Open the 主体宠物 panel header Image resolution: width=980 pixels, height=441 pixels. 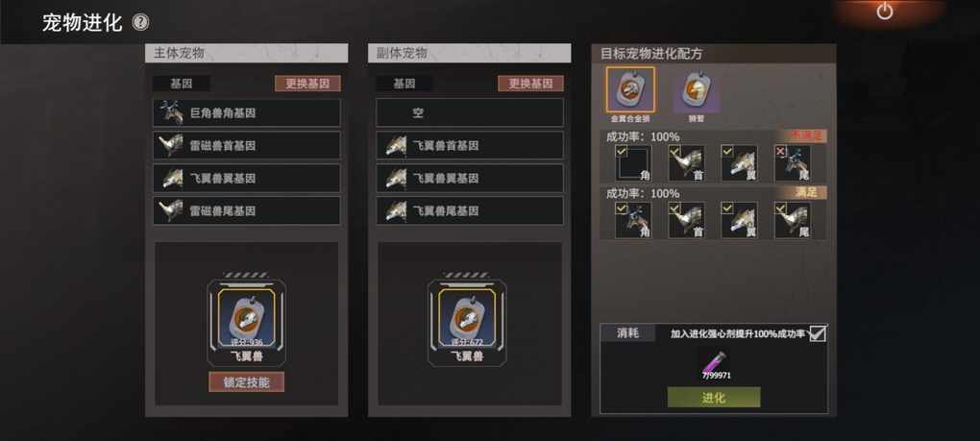click(246, 53)
